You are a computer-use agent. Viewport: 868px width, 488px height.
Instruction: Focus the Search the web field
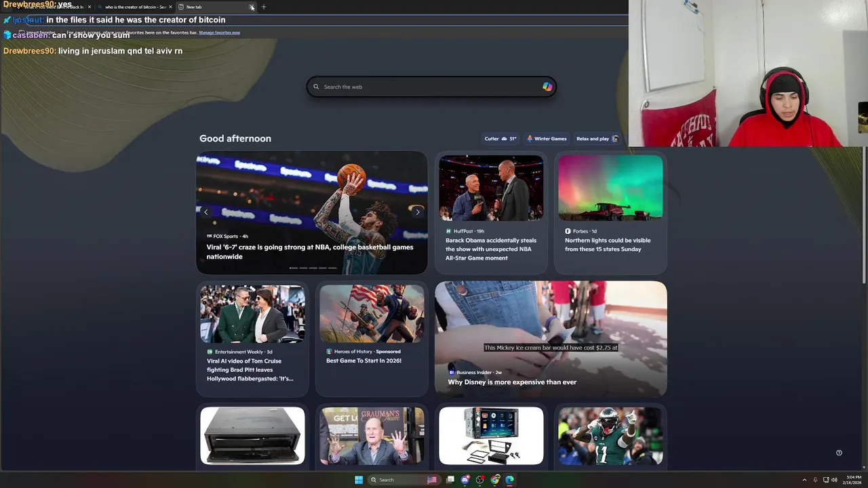[x=431, y=87]
